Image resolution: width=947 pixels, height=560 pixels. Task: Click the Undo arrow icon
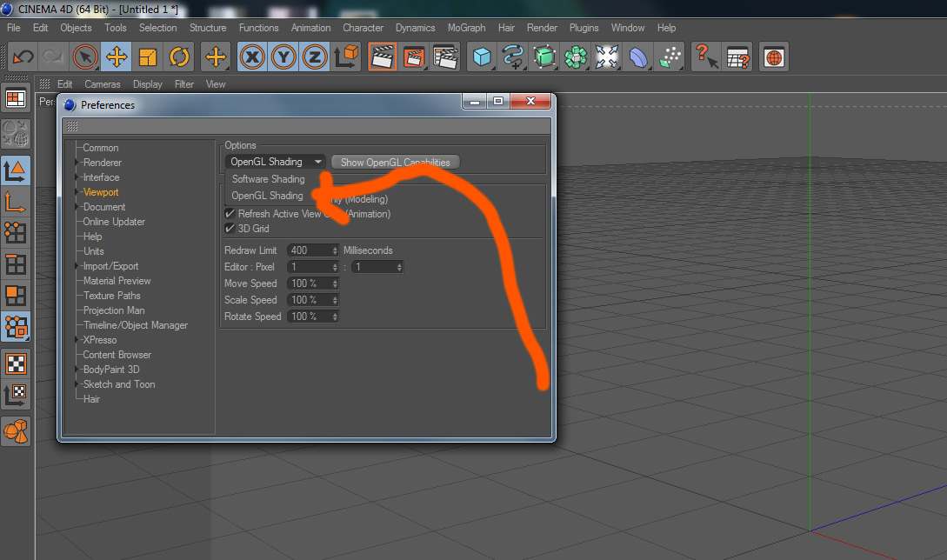tap(23, 57)
